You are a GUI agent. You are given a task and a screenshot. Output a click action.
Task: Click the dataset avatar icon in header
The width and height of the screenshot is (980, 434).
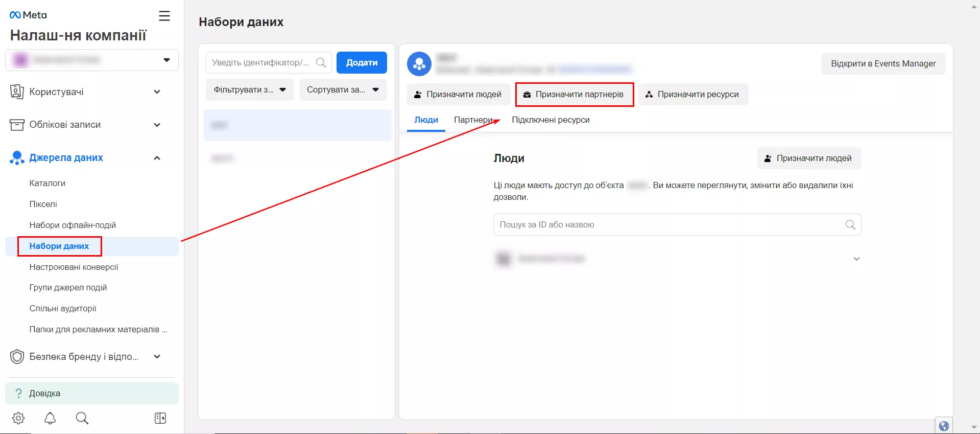419,64
